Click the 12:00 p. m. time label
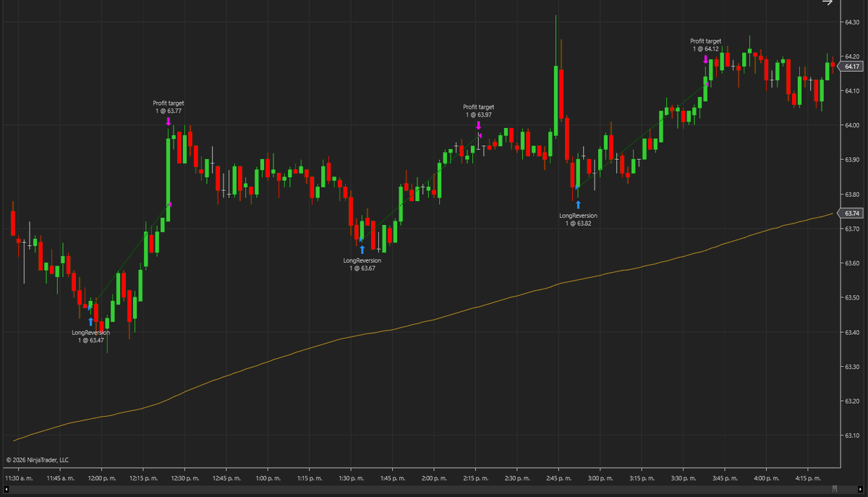This screenshot has width=868, height=497. [102, 478]
